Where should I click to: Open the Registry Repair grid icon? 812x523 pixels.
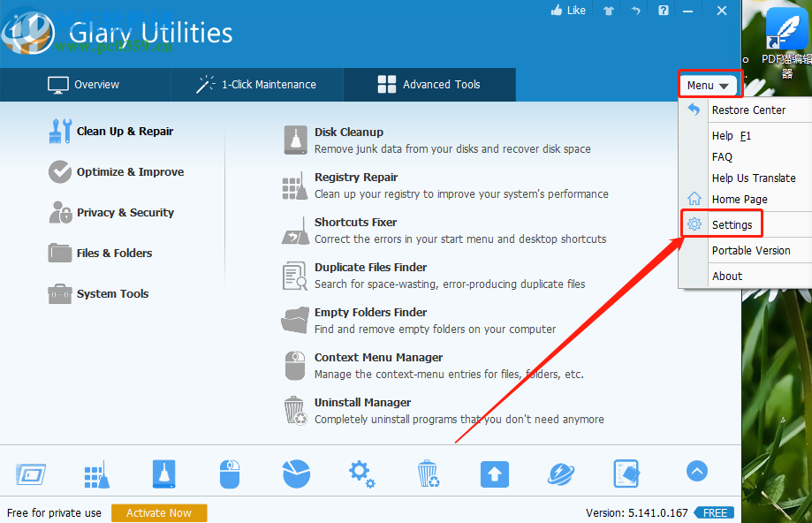click(x=295, y=186)
